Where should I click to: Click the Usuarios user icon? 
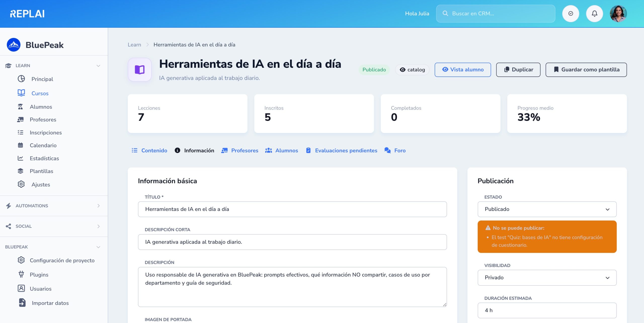click(x=21, y=289)
